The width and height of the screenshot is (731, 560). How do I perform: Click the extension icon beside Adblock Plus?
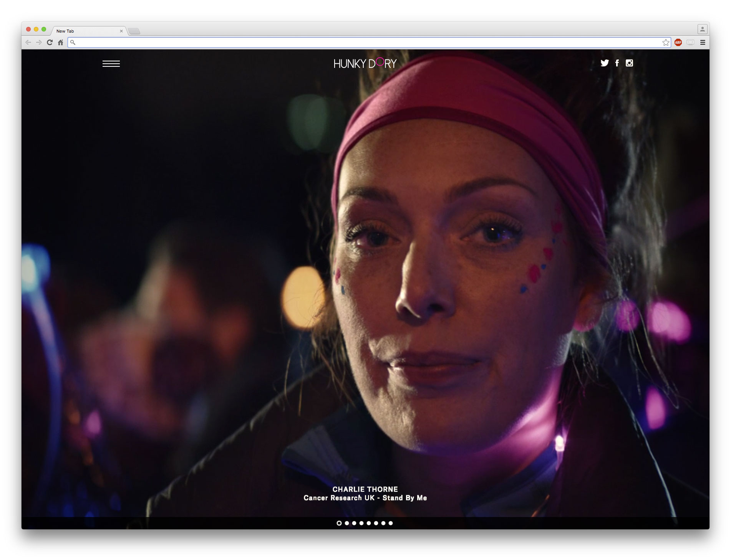(x=690, y=43)
